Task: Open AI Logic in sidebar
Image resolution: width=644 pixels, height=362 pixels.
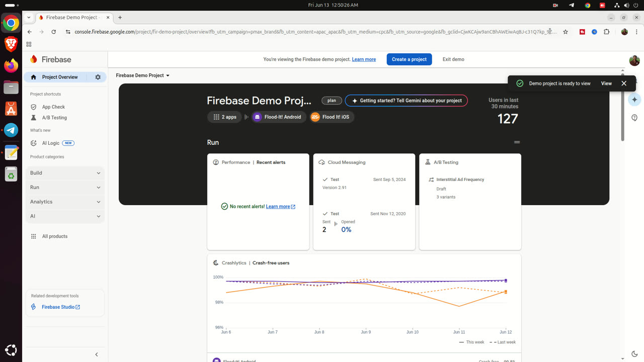Action: 51,143
